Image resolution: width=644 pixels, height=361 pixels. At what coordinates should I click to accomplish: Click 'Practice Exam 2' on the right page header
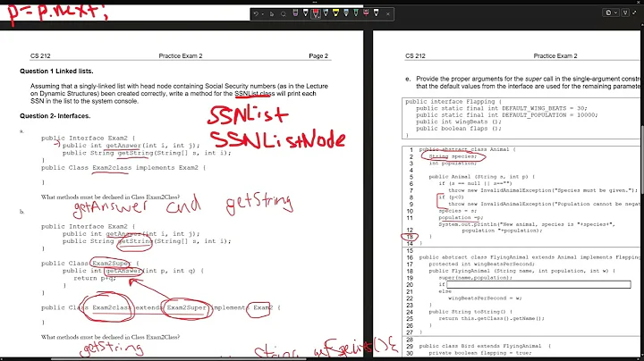click(555, 55)
